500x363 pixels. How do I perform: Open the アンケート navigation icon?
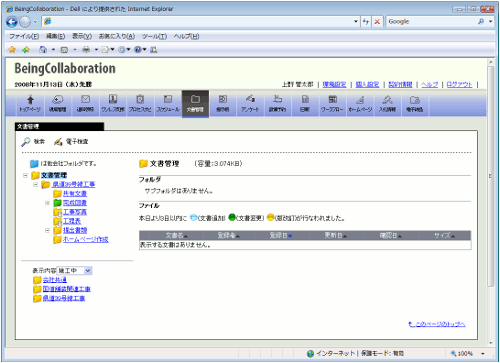250,104
